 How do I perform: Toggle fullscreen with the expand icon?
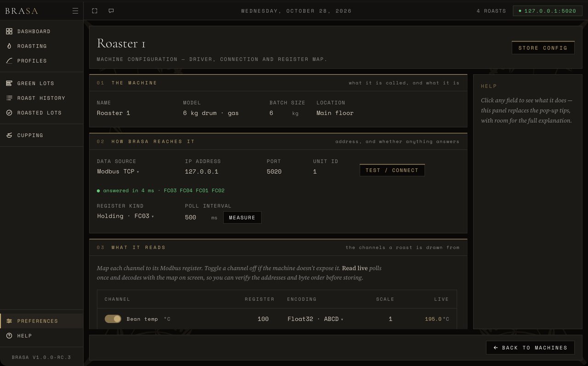point(95,11)
